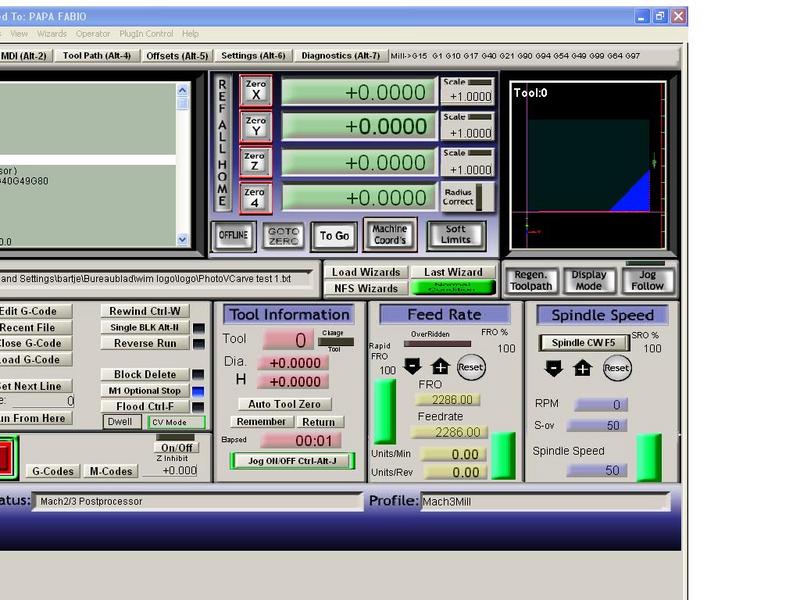Enable M1 Optional Stop
This screenshot has width=800, height=600.
point(145,391)
